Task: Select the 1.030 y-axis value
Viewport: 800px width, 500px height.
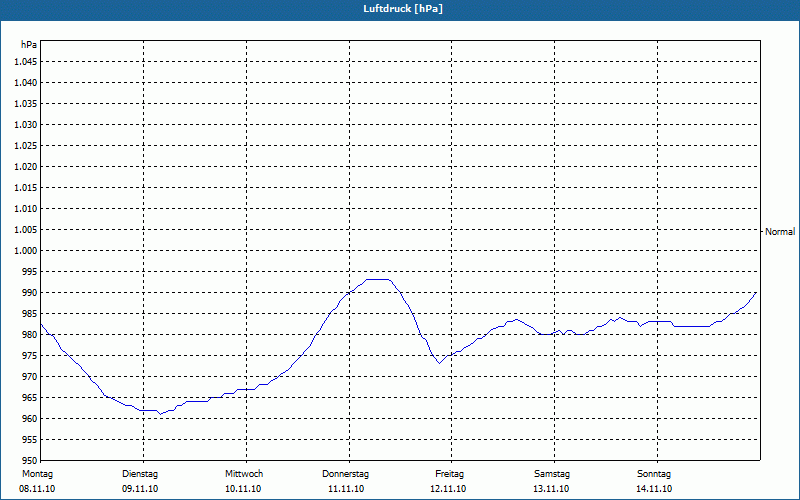Action: (26, 124)
